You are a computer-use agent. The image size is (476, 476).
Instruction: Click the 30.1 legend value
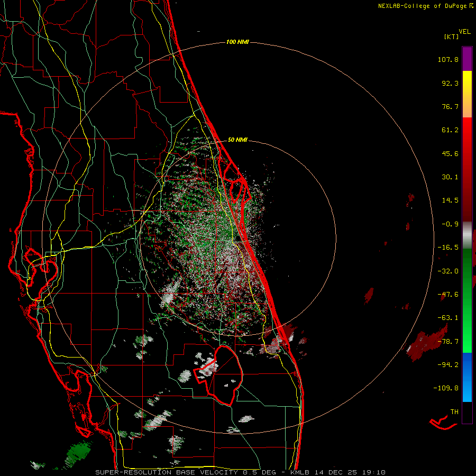(450, 177)
